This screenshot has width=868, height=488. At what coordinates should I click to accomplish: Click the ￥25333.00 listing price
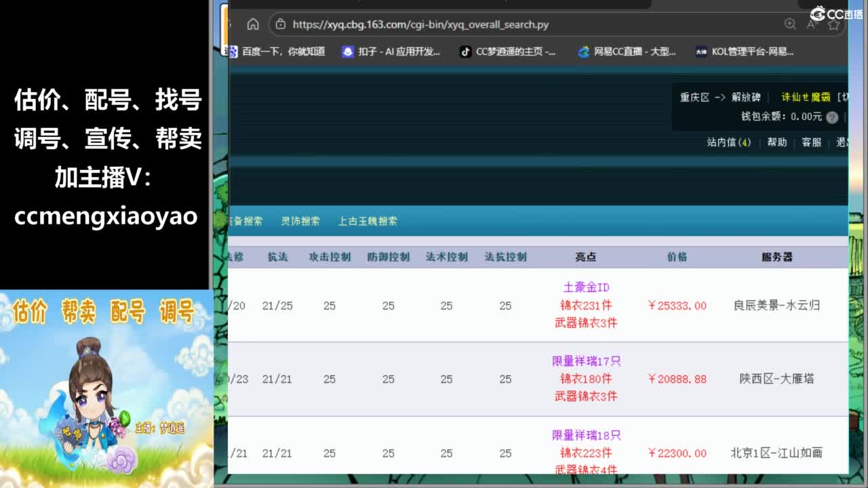pyautogui.click(x=677, y=306)
